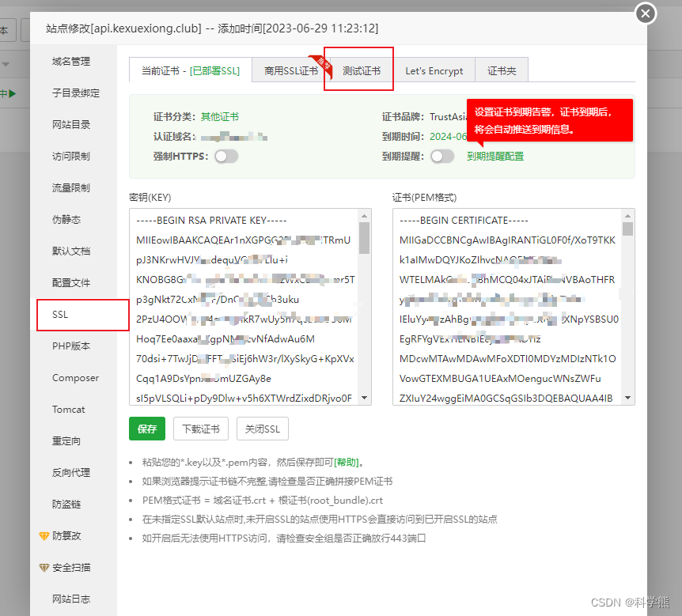
Task: Click 其他证书 certificate category text
Action: click(x=220, y=117)
